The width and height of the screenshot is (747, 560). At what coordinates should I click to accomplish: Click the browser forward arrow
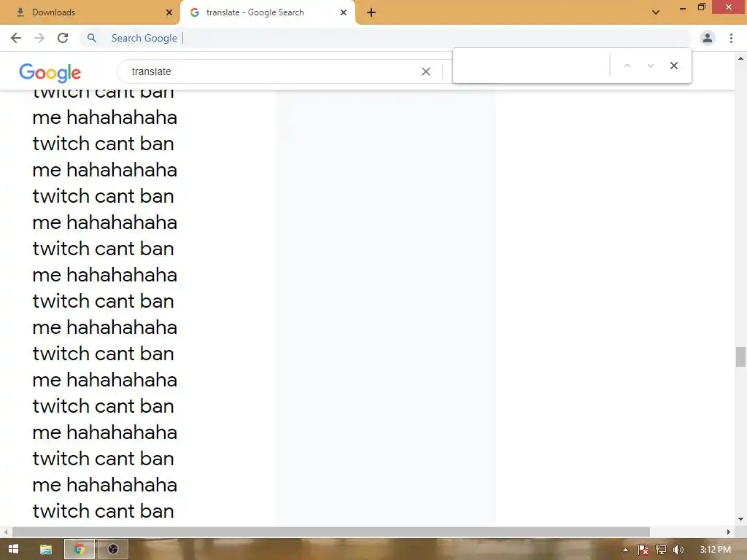[x=39, y=38]
